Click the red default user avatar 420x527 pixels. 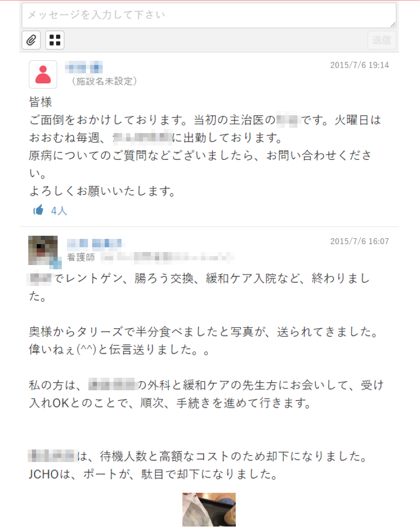point(43,74)
